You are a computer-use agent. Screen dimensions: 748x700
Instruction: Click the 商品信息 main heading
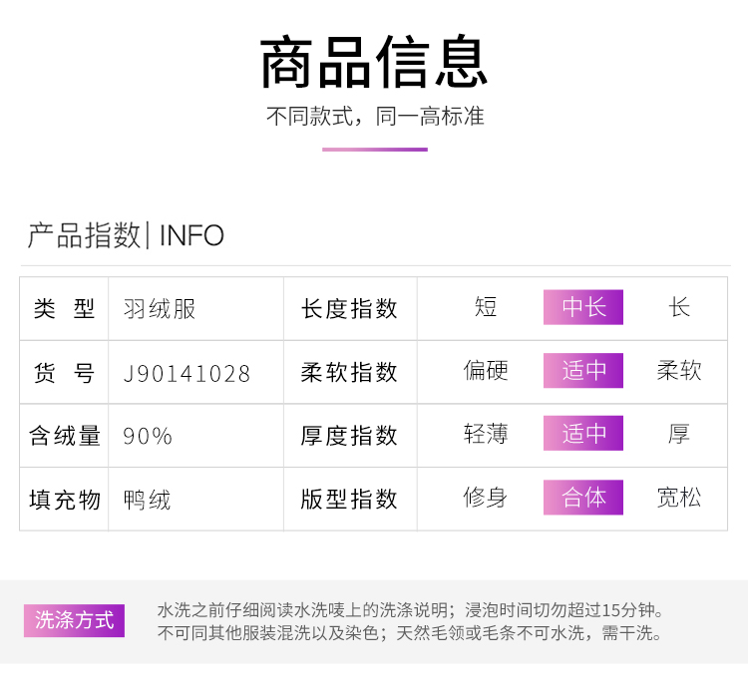[374, 62]
